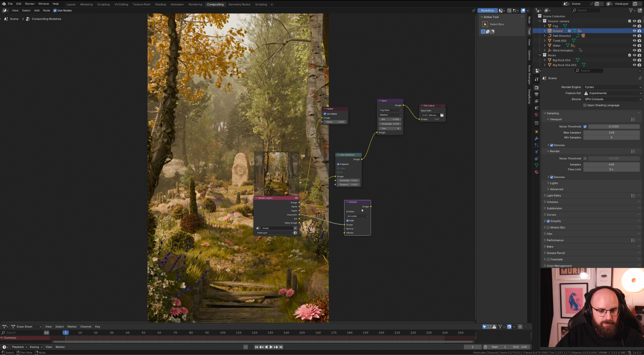Image resolution: width=644 pixels, height=355 pixels.
Task: Uncheck Projector in Lens Distortion node
Action: click(338, 164)
